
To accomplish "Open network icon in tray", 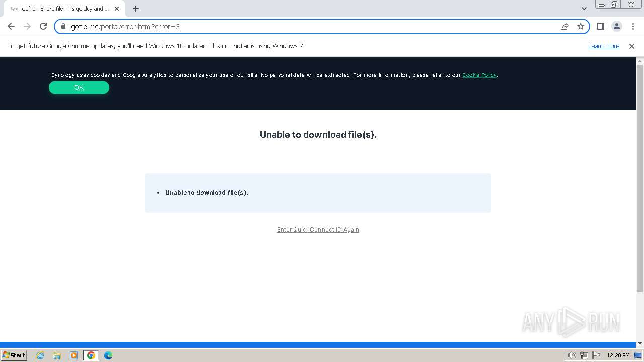I will coord(584,355).
